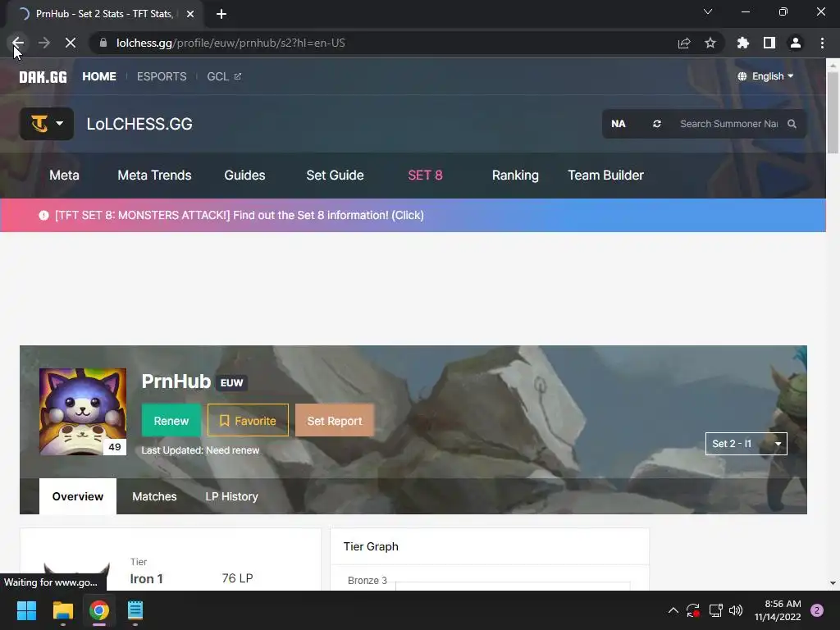The width and height of the screenshot is (840, 630).
Task: Toggle the browser side panel icon
Action: pos(769,43)
